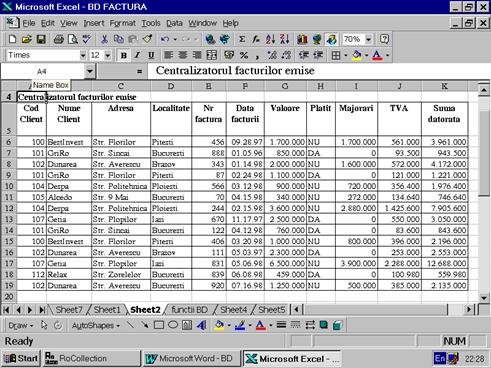The width and height of the screenshot is (491, 368).
Task: Open the File menu
Action: pyautogui.click(x=29, y=23)
